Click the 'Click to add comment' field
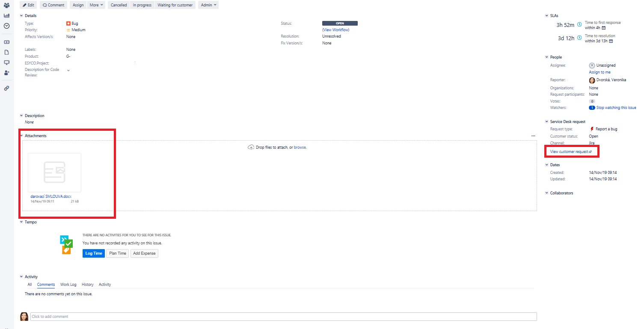The width and height of the screenshot is (644, 329). pos(283,317)
